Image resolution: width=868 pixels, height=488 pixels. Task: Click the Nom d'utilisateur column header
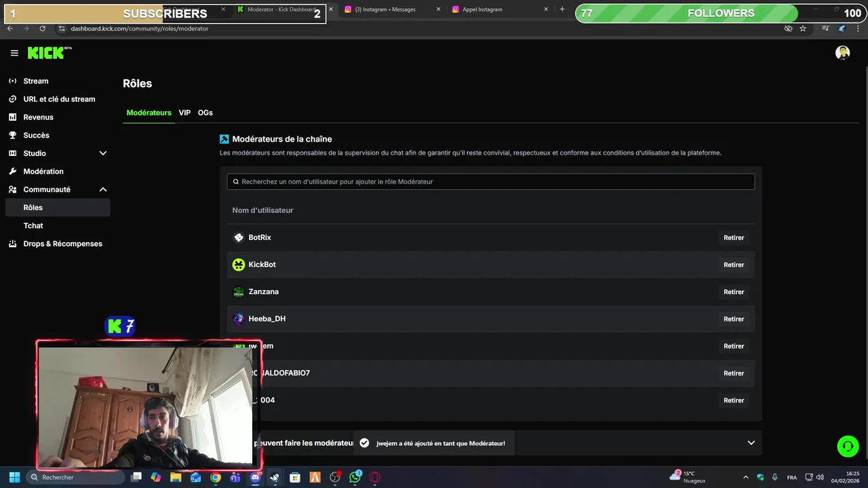[263, 210]
